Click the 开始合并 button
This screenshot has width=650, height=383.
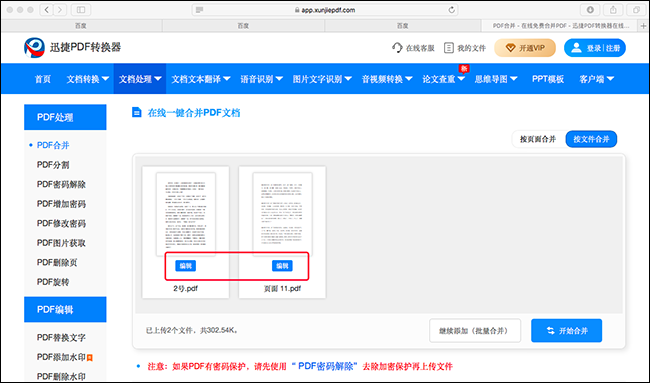point(567,331)
